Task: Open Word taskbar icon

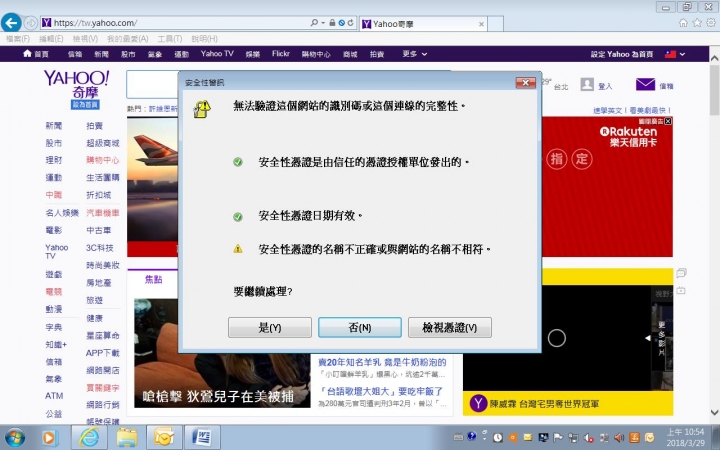Action: 202,437
